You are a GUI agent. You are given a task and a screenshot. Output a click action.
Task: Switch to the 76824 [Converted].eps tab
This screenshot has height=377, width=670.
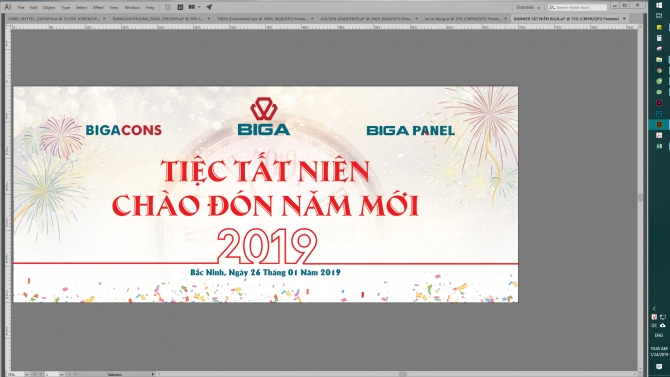(262, 19)
